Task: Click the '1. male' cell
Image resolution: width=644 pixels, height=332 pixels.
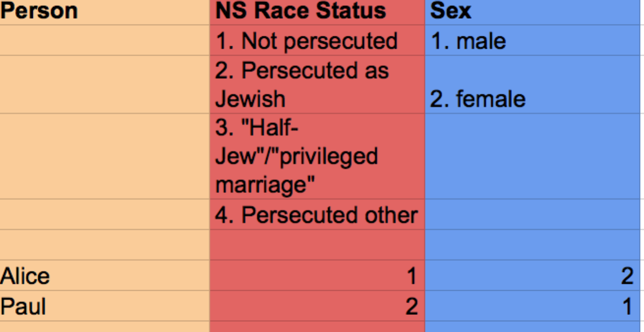Action: 534,41
